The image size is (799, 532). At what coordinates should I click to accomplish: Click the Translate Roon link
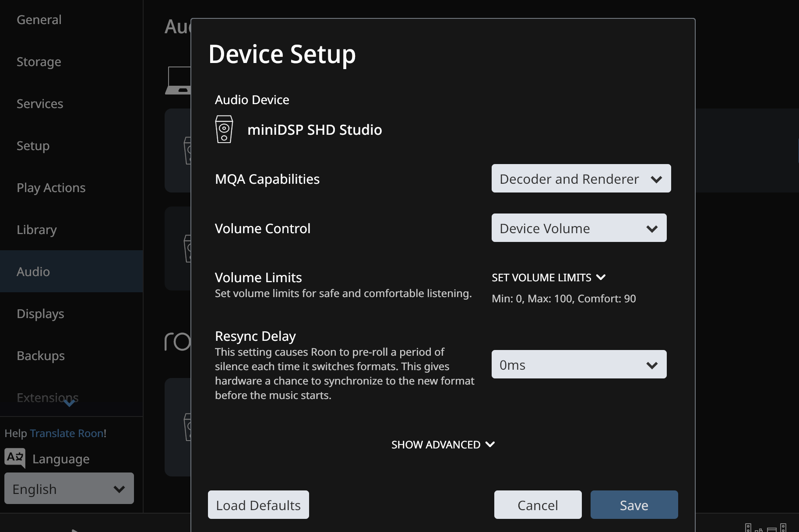[x=67, y=433]
